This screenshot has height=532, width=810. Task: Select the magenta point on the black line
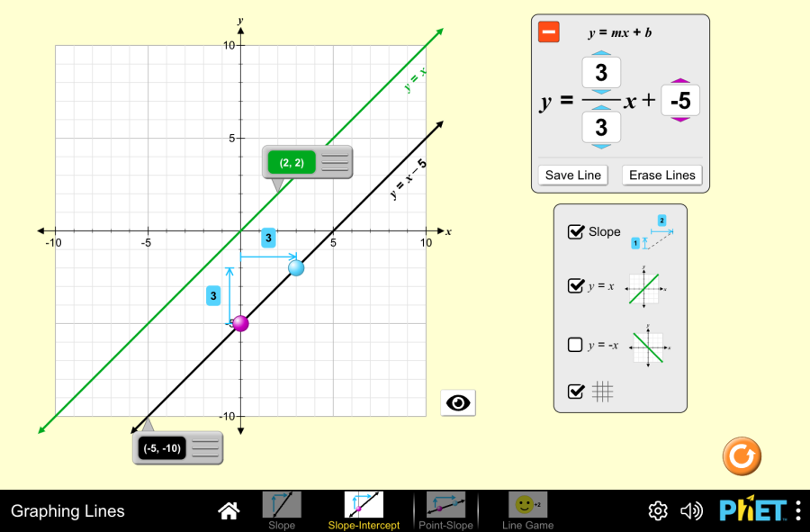point(239,323)
